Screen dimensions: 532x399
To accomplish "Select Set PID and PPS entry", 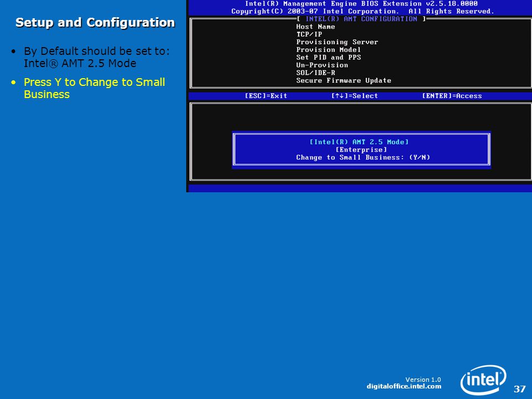I will pyautogui.click(x=329, y=57).
